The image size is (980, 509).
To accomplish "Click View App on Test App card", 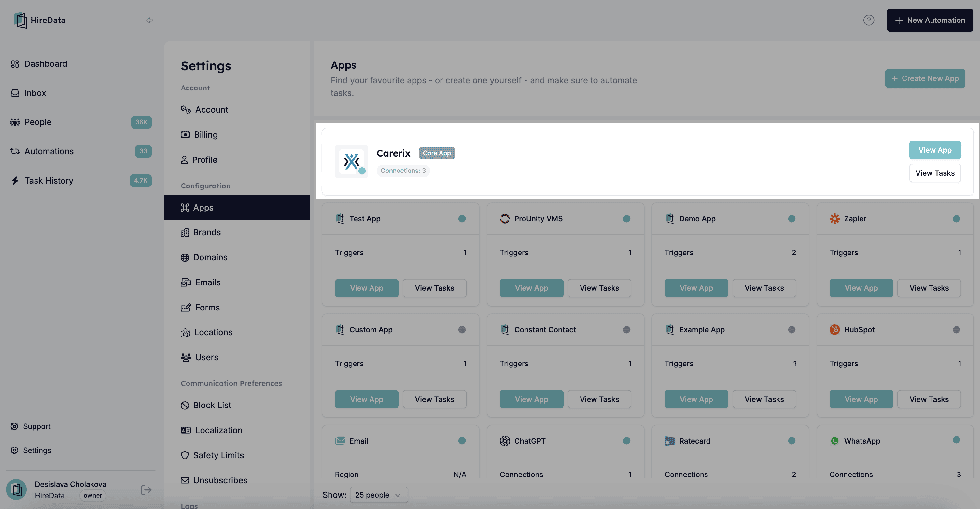I will (366, 288).
